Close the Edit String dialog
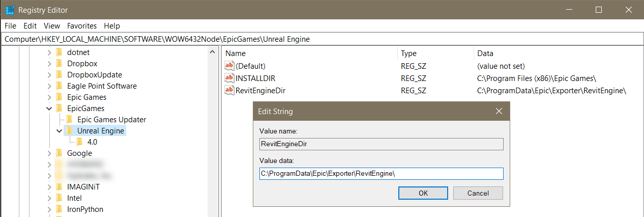Image resolution: width=644 pixels, height=217 pixels. 499,111
